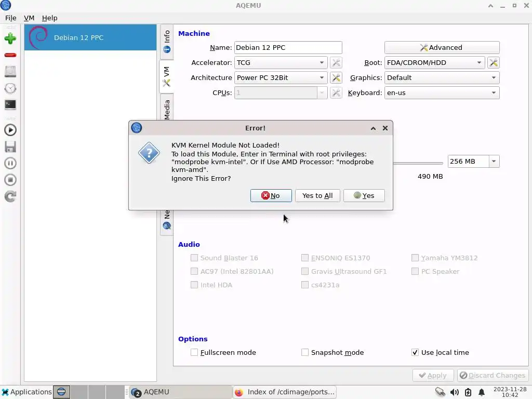Stop the virtual machine
This screenshot has height=399, width=532.
pos(10,180)
